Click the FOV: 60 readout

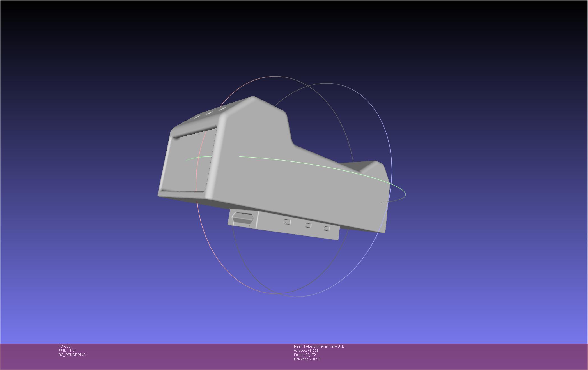pyautogui.click(x=65, y=346)
